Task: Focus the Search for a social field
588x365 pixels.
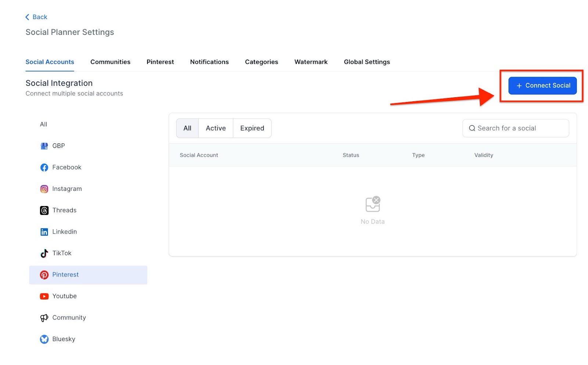Action: click(x=518, y=128)
